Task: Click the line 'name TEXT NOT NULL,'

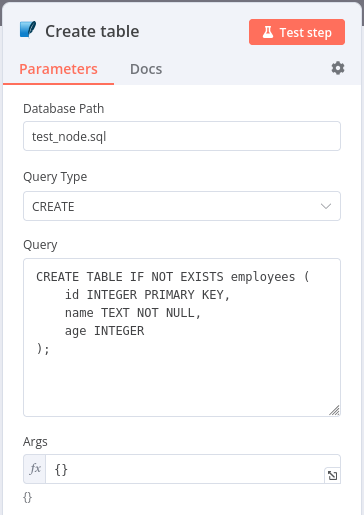Action: point(133,313)
